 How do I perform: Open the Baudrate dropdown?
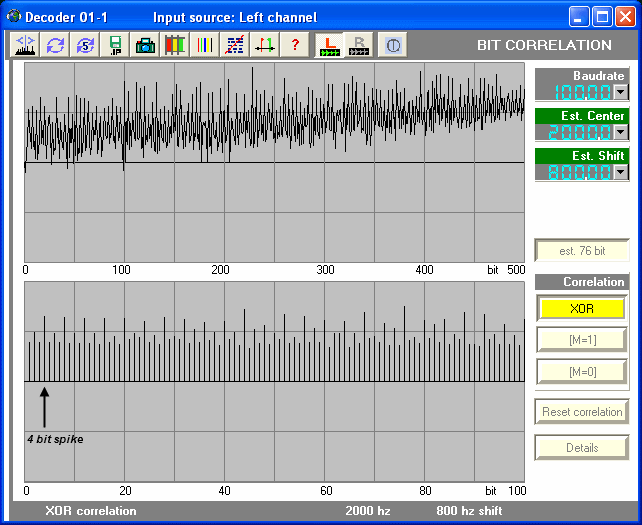(620, 92)
